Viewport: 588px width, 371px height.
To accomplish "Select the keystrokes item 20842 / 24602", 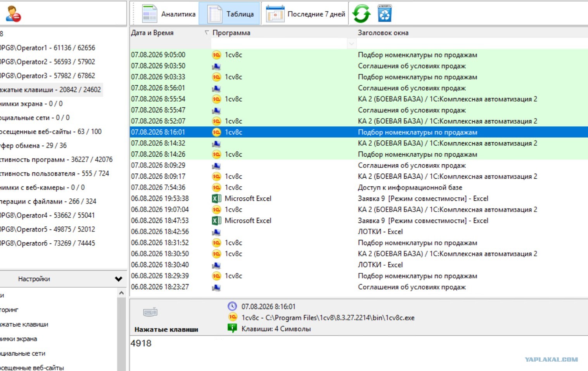I will [50, 90].
